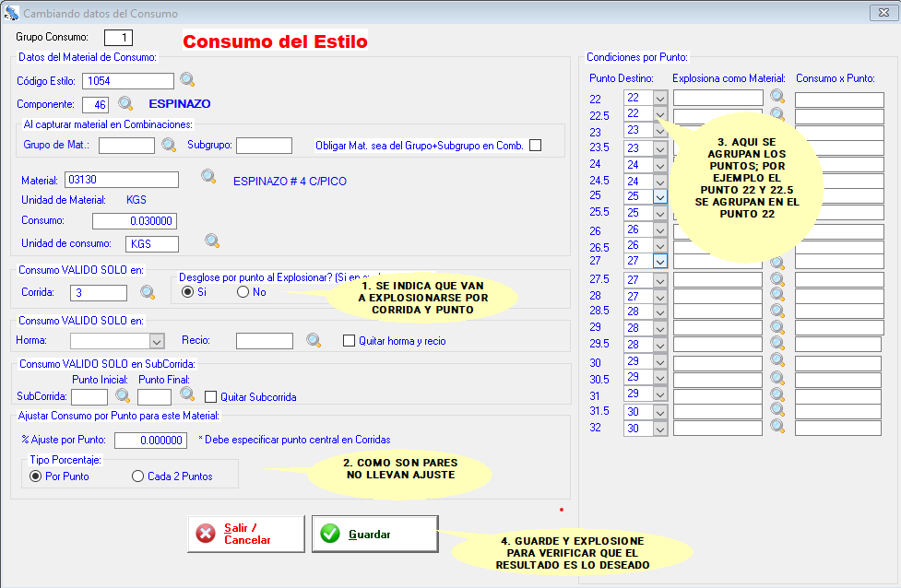901x588 pixels.
Task: Choose No for desglose por punto
Action: click(x=243, y=292)
